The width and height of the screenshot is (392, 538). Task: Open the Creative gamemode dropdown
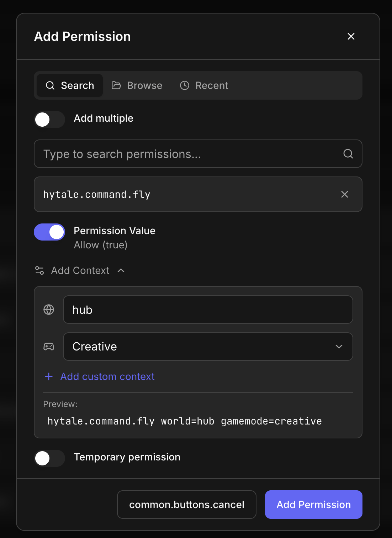208,347
